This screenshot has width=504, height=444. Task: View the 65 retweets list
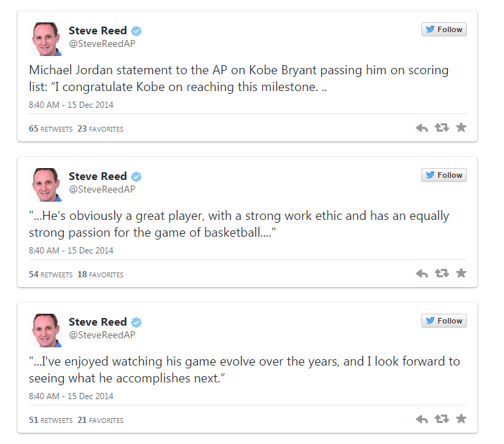coord(50,129)
